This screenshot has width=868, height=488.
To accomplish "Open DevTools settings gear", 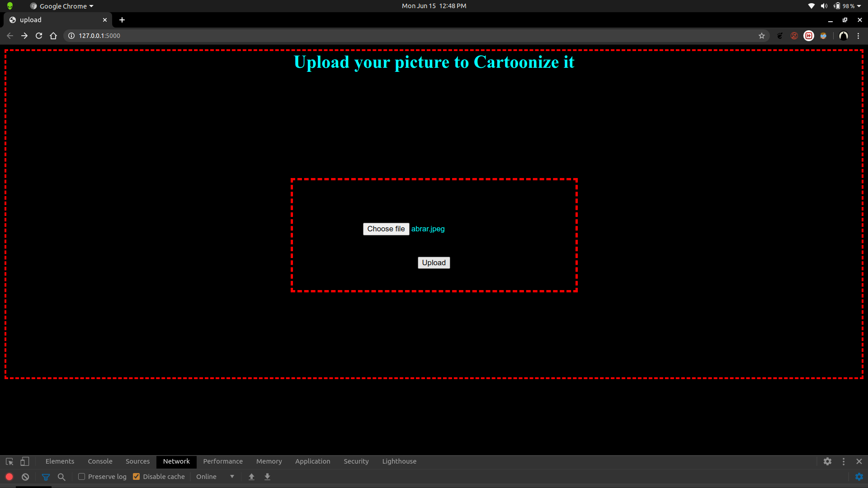I will [x=827, y=461].
